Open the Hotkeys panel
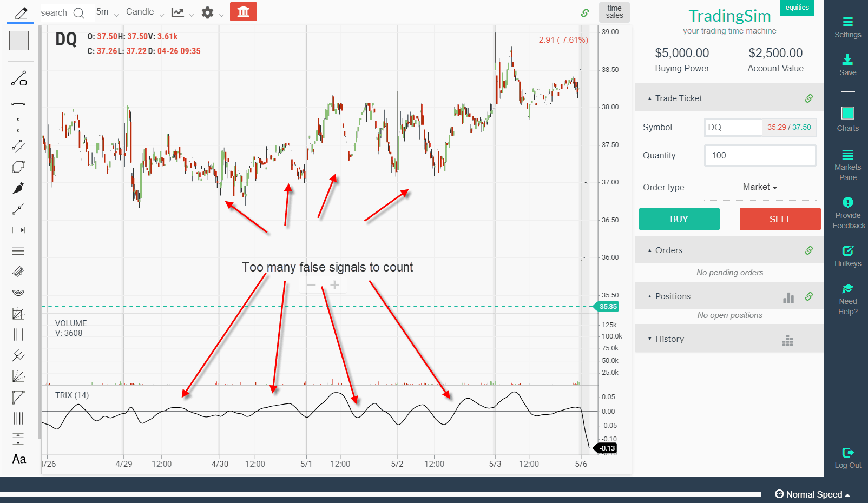 847,255
